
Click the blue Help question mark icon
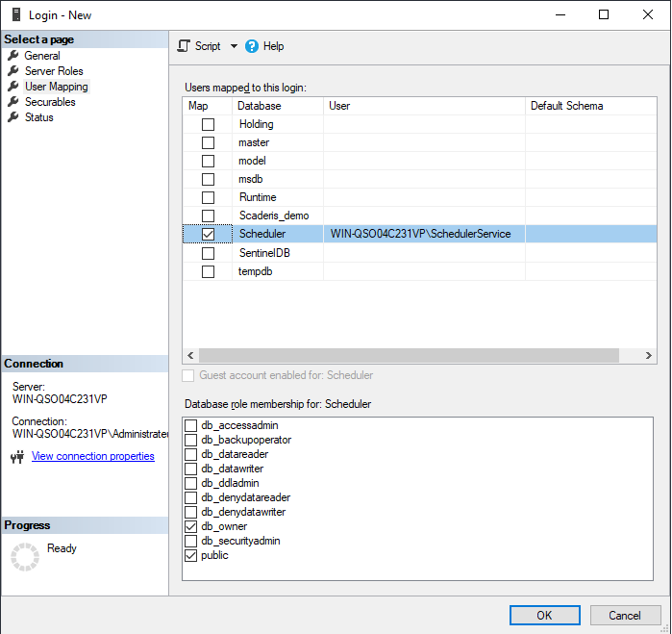point(252,46)
